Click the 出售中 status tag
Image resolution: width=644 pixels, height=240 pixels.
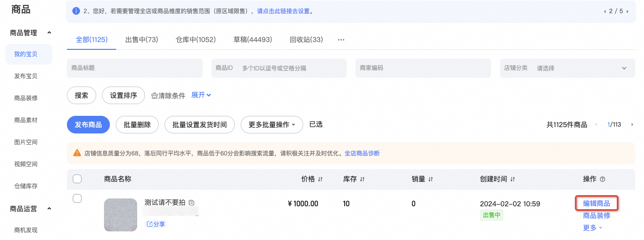pyautogui.click(x=492, y=215)
